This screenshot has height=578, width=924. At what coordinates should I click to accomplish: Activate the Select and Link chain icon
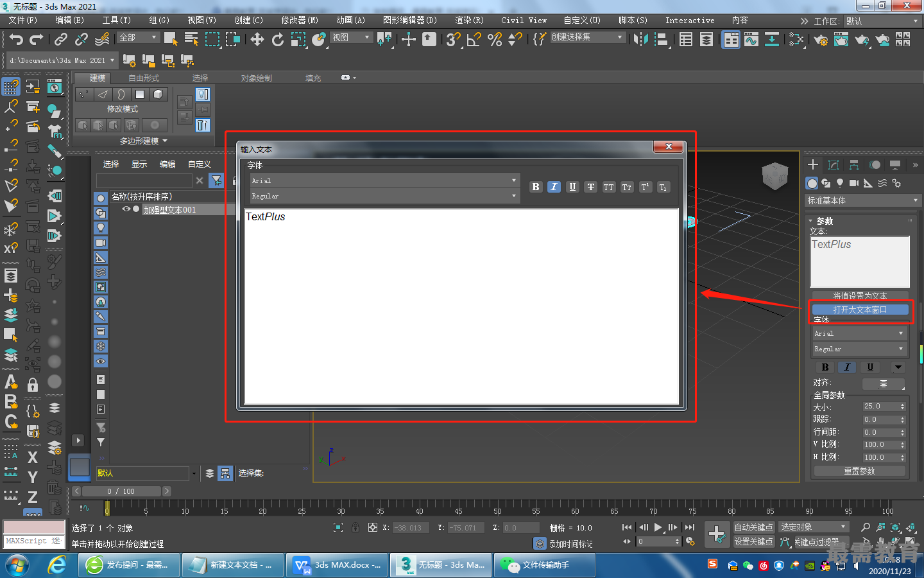click(61, 40)
